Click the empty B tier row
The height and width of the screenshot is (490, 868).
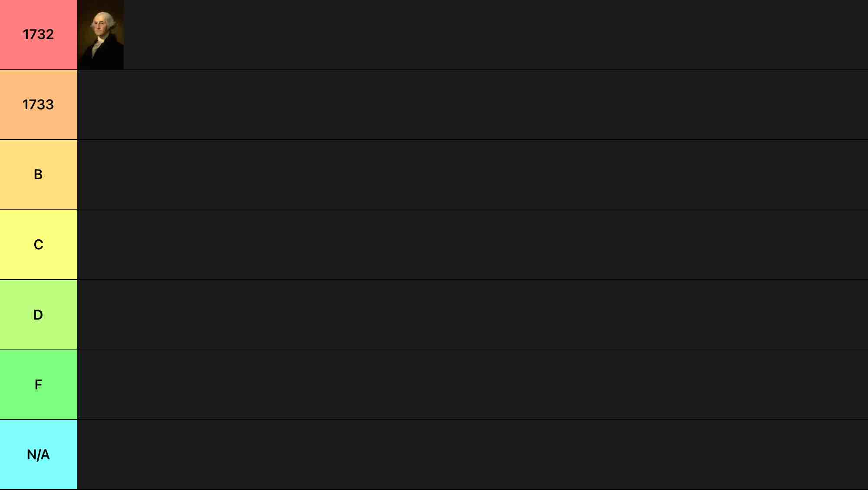pyautogui.click(x=473, y=175)
